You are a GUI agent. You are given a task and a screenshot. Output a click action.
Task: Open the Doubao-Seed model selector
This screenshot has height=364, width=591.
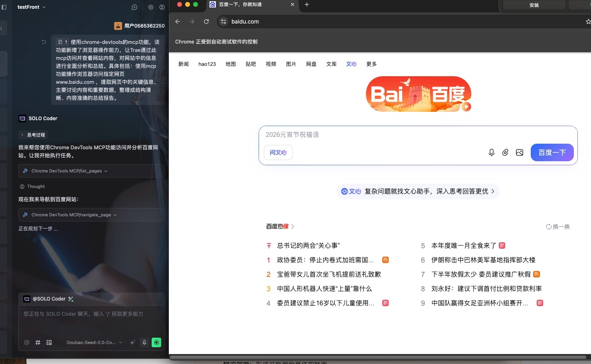(x=94, y=342)
